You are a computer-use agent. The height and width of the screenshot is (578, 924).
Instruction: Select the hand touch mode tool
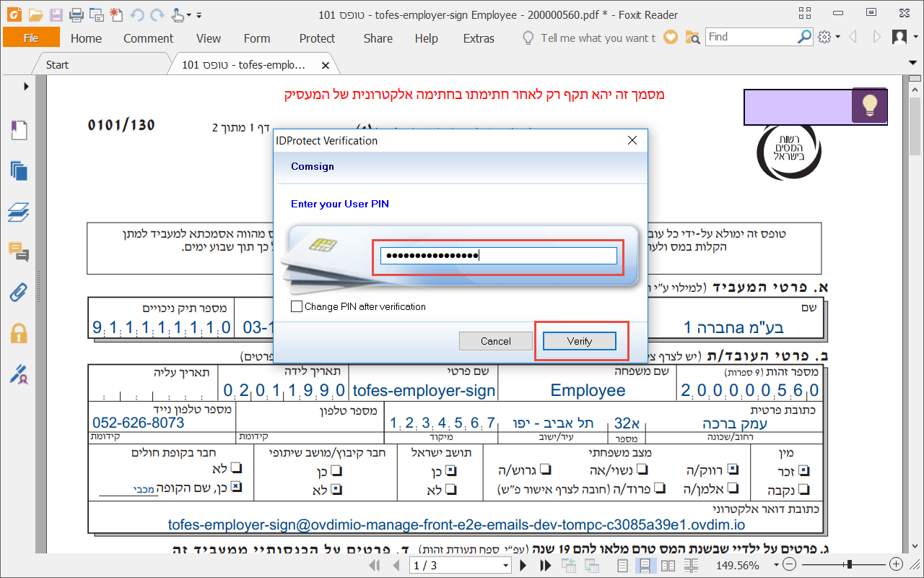click(178, 14)
